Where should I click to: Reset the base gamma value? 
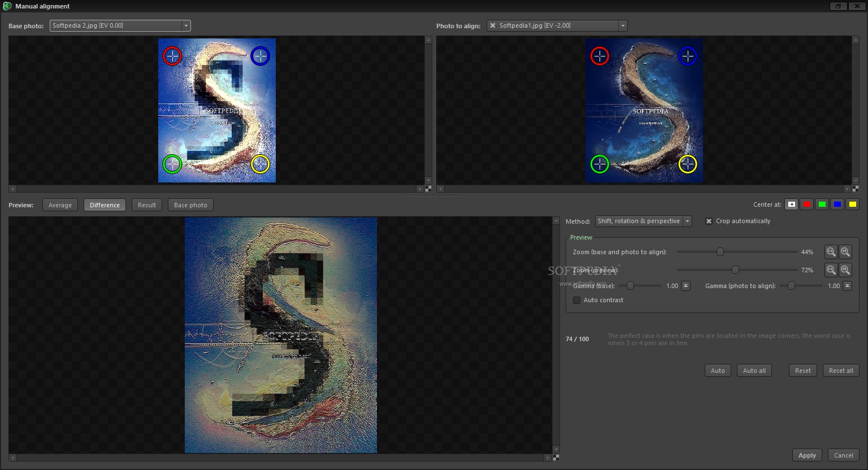[x=685, y=286]
